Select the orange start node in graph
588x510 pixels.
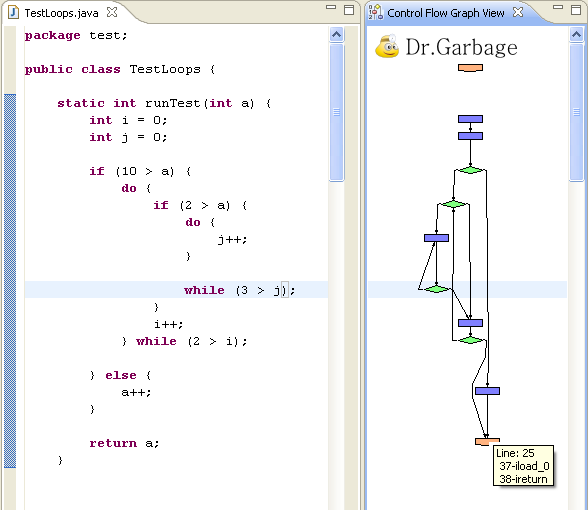[x=470, y=68]
